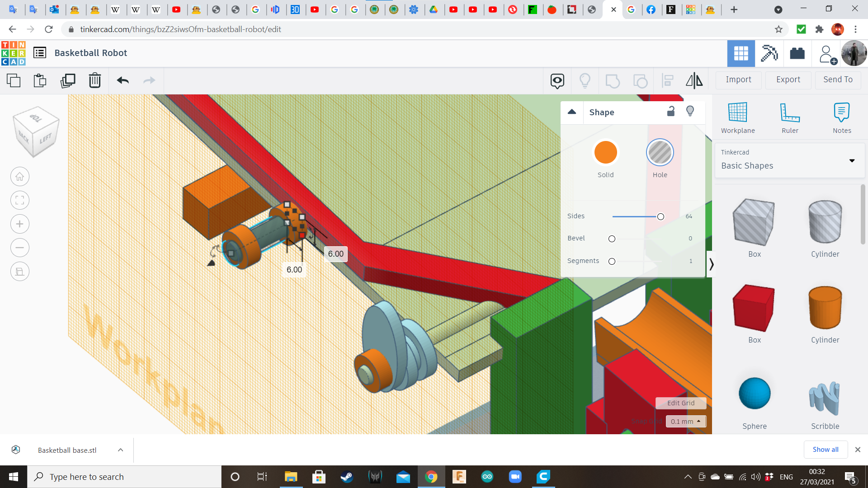
Task: Click the Edit Grid button
Action: click(x=680, y=403)
